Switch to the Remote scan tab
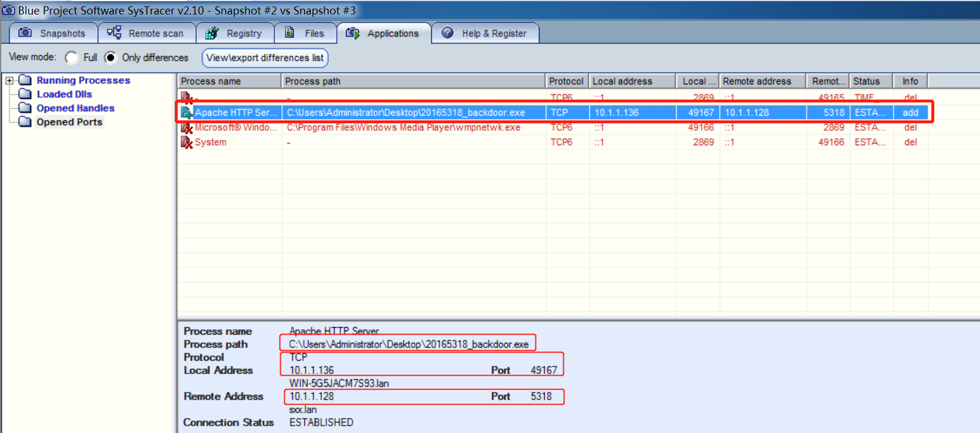Image resolution: width=980 pixels, height=433 pixels. pyautogui.click(x=147, y=33)
